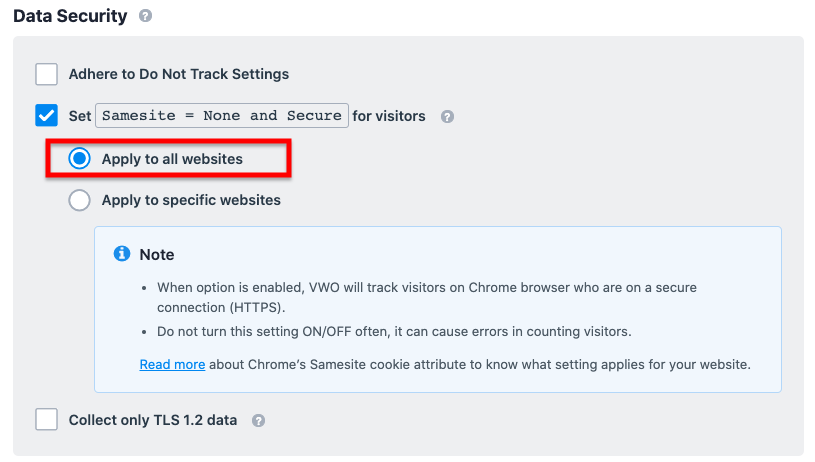Click the 'Set' label before Samesite box
This screenshot has width=815, height=462.
pyautogui.click(x=80, y=116)
